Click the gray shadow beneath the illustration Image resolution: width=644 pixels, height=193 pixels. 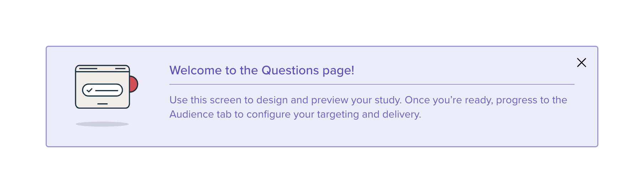click(x=102, y=124)
